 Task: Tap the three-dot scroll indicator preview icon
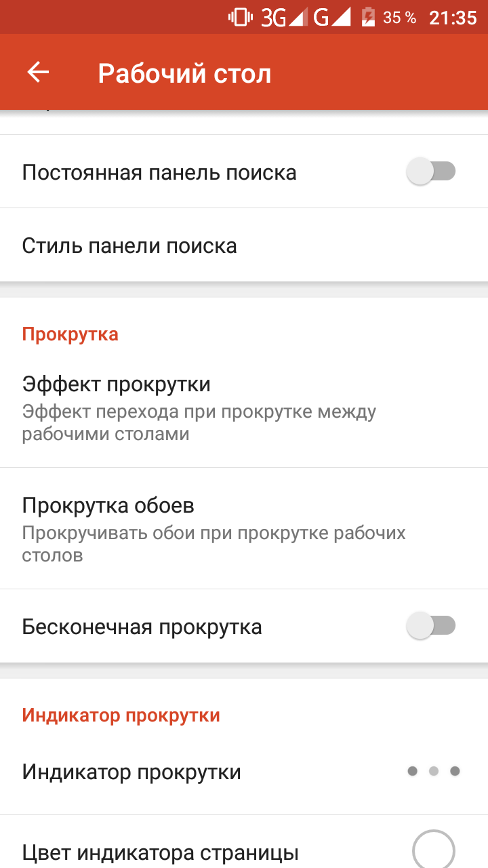point(434,771)
